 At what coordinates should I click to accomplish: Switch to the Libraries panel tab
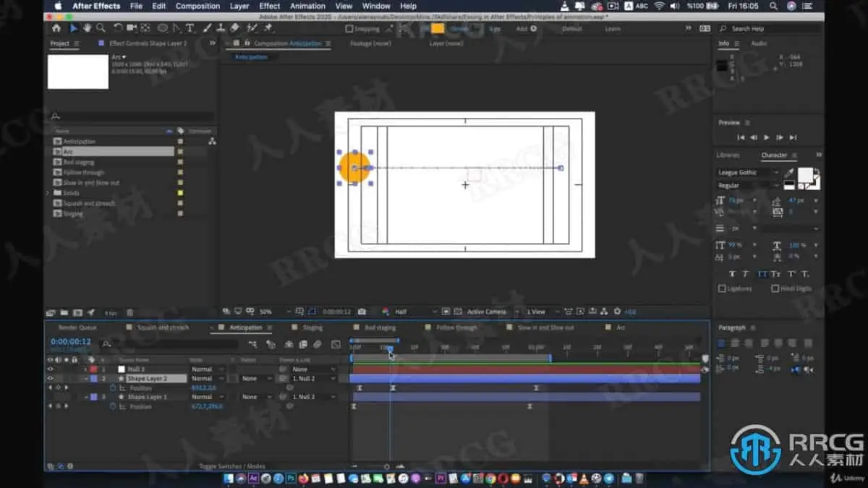(728, 155)
